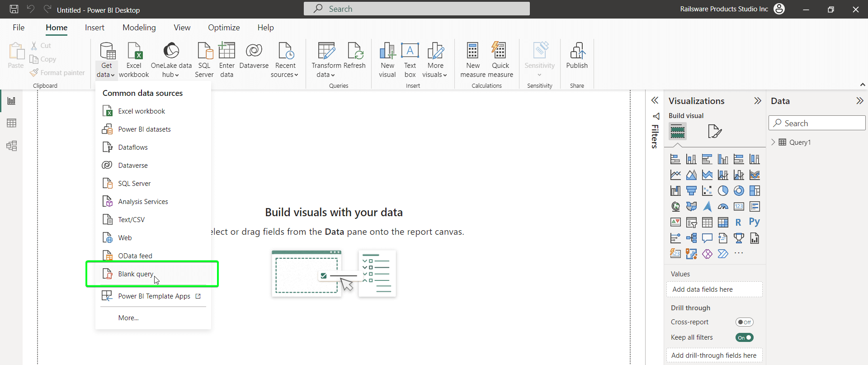
Task: Collapse the Visualizations pane
Action: tap(758, 101)
